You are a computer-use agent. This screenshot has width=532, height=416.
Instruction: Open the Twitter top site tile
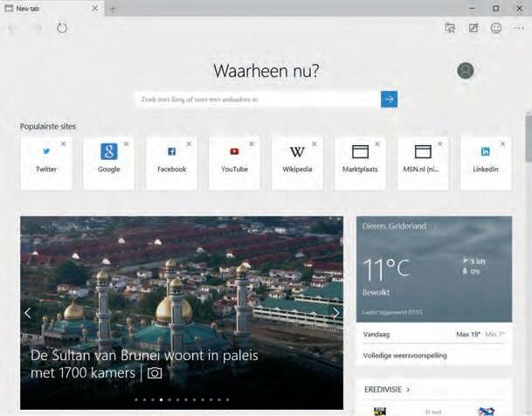46,163
